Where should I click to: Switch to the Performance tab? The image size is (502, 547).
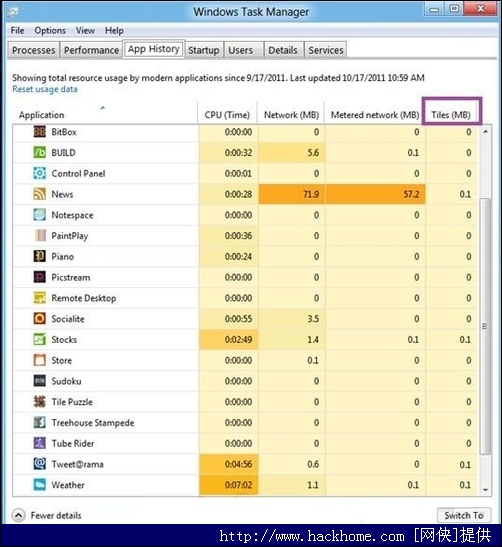[91, 50]
